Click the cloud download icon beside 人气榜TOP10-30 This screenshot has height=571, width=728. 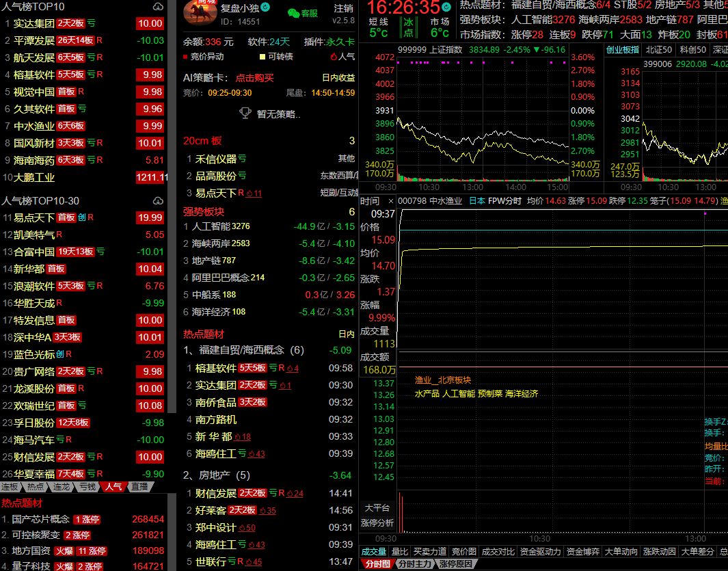click(159, 201)
